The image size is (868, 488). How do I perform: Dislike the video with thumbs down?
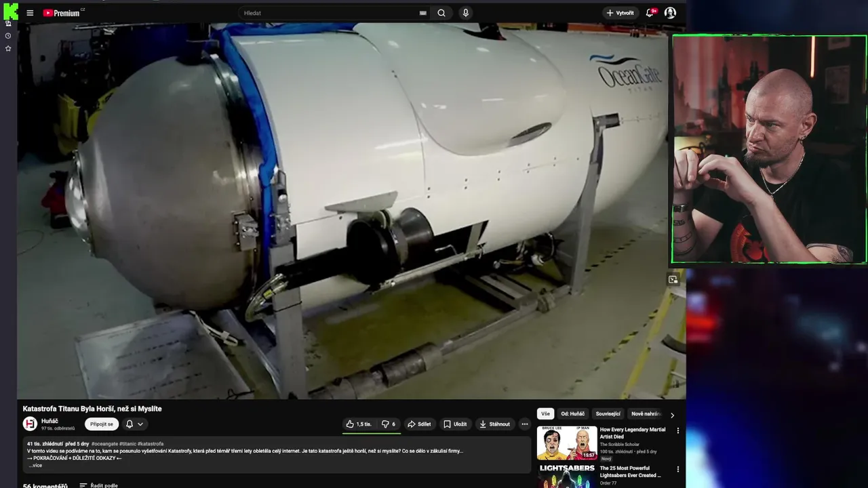coord(389,424)
